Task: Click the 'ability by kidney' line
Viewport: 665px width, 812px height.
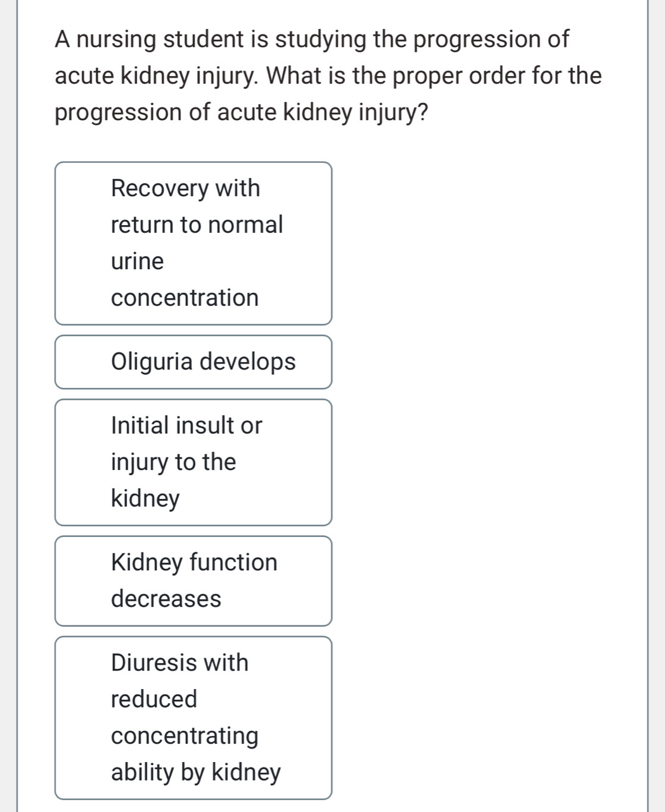Action: 195,772
